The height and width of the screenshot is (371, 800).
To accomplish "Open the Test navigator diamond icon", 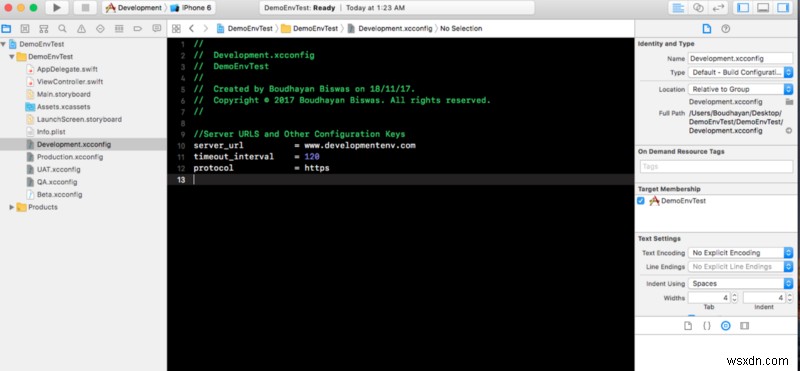I will [x=100, y=29].
